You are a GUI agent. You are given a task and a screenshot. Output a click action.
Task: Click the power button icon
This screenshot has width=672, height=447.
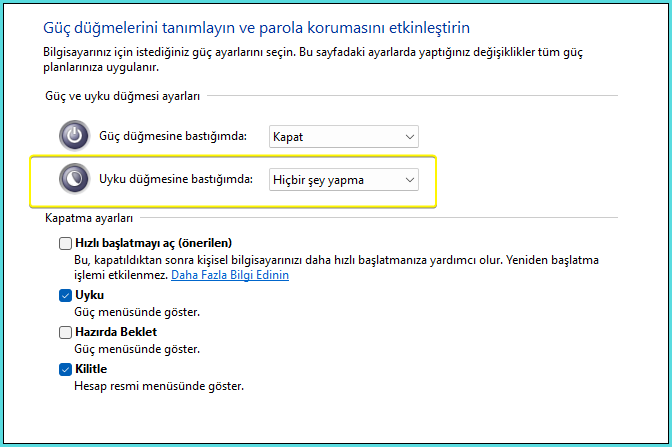point(74,136)
